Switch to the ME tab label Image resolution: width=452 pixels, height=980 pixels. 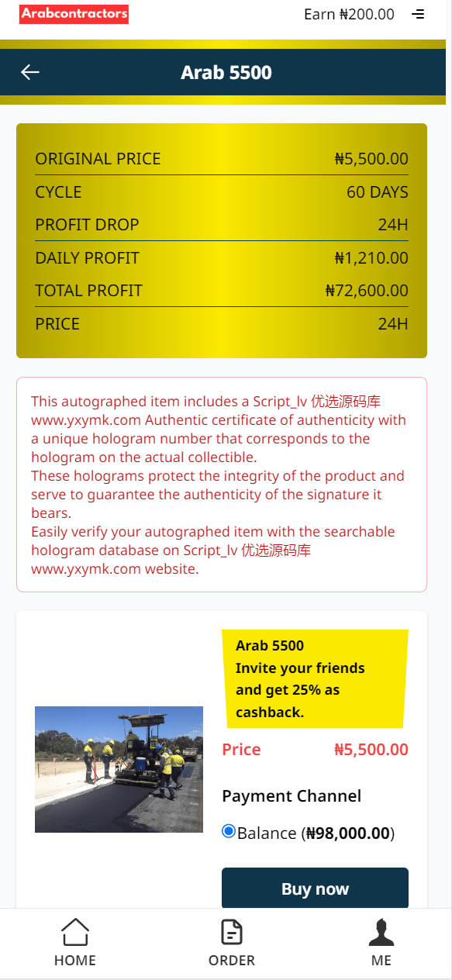tap(381, 960)
